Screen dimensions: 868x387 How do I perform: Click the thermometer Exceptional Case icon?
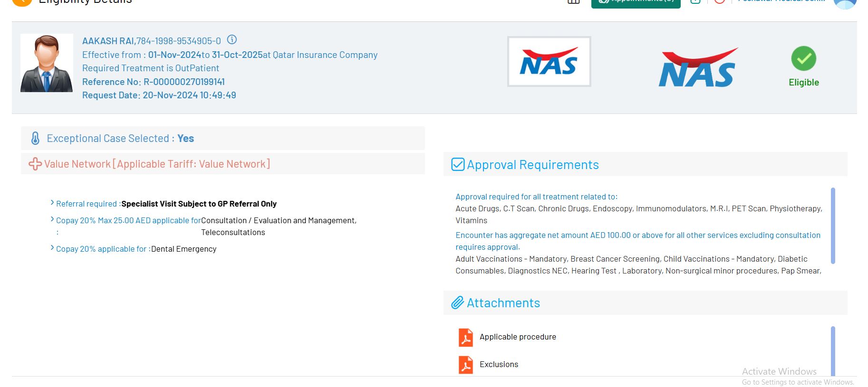pyautogui.click(x=35, y=138)
